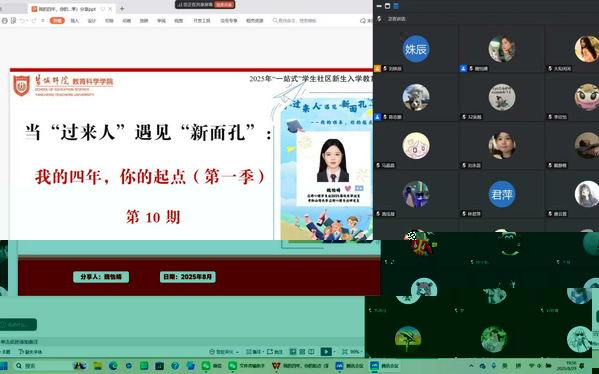The image size is (599, 374).
Task: Click the 单击此处添加备注 notes field
Action: [19, 342]
